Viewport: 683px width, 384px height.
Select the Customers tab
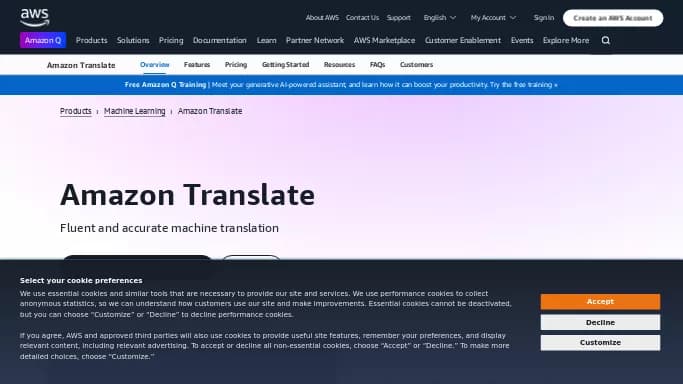pos(416,64)
